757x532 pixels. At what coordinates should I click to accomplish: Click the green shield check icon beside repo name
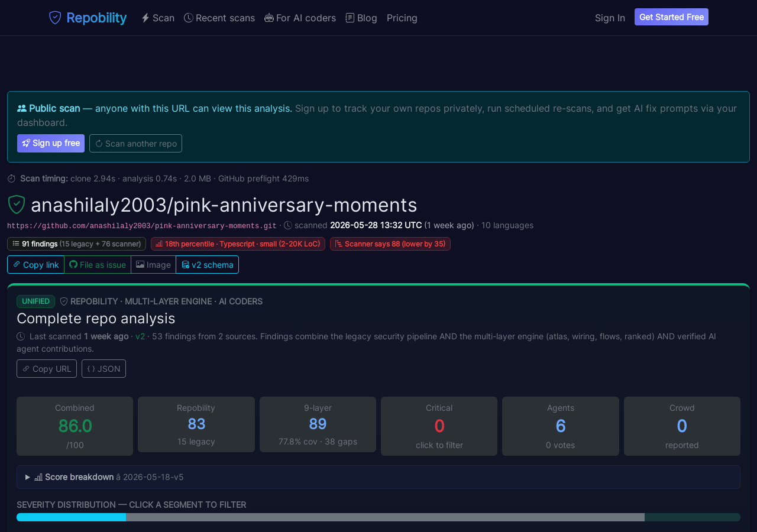[x=17, y=205]
